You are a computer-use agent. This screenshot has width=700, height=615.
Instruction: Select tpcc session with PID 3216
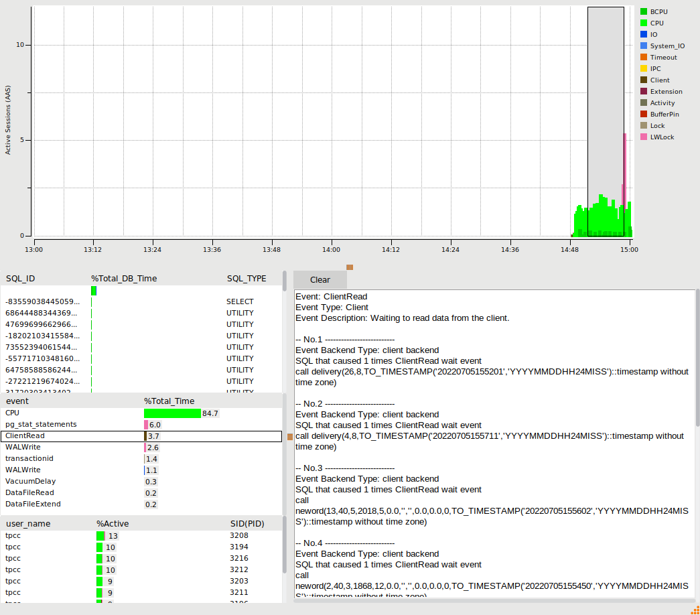click(x=141, y=558)
